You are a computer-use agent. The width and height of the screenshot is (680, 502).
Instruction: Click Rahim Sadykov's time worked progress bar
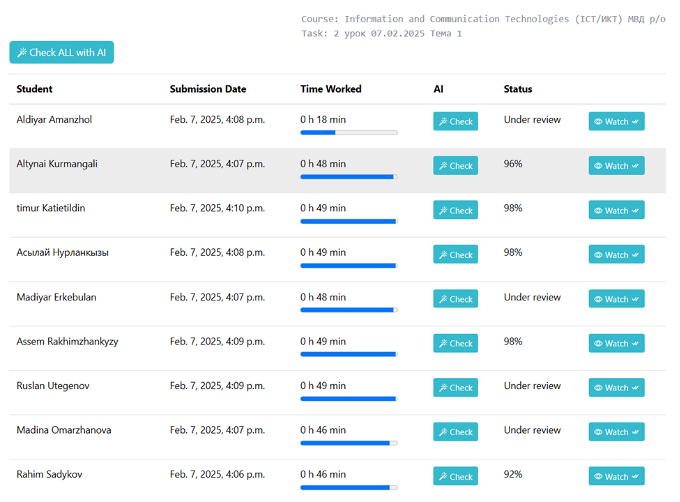[x=349, y=488]
